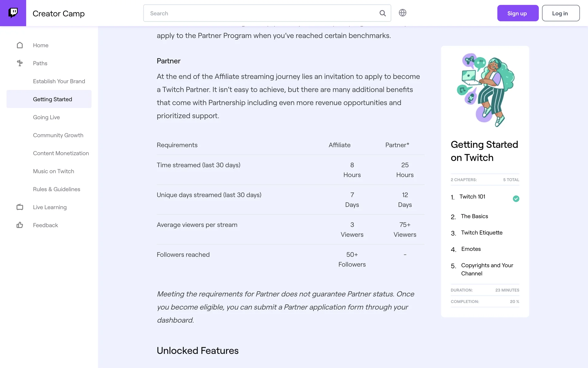Click into the Search input field
Screen dimensions: 588x368
click(x=260, y=13)
